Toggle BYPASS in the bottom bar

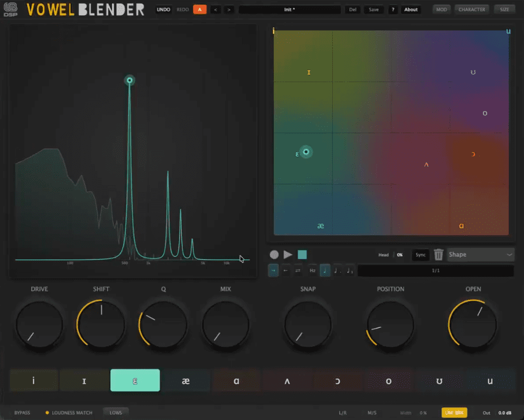click(22, 413)
